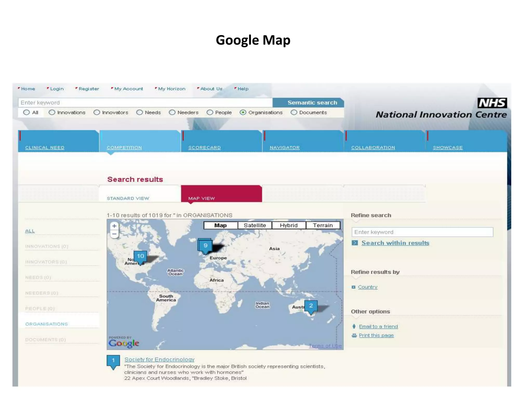Open the Scorecard navigation tab
Viewport: 532px width, 399px height.
(204, 147)
